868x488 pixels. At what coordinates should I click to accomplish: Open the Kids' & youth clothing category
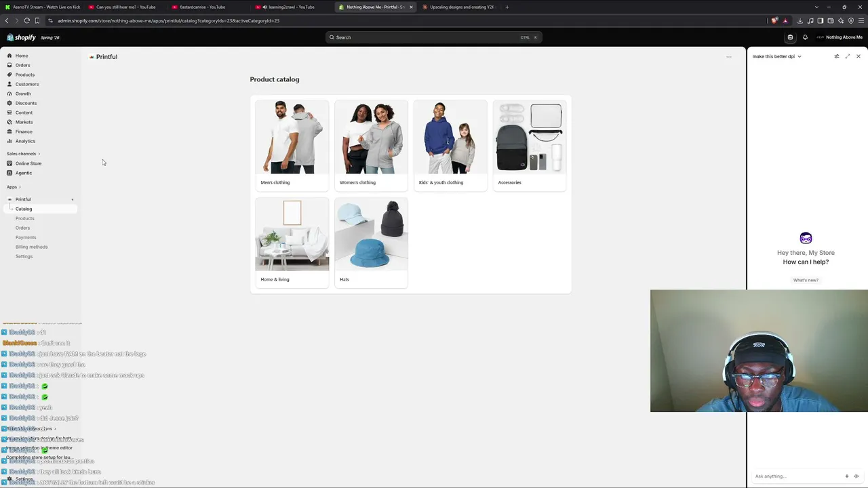pos(450,145)
